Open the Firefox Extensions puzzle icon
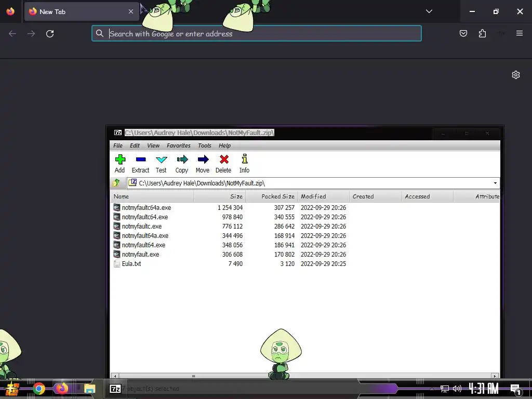532x399 pixels. pos(482,33)
